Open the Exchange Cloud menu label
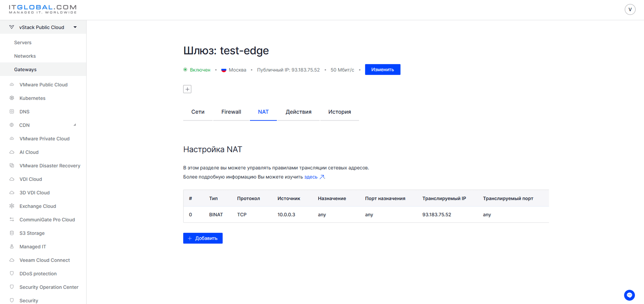 (x=38, y=206)
